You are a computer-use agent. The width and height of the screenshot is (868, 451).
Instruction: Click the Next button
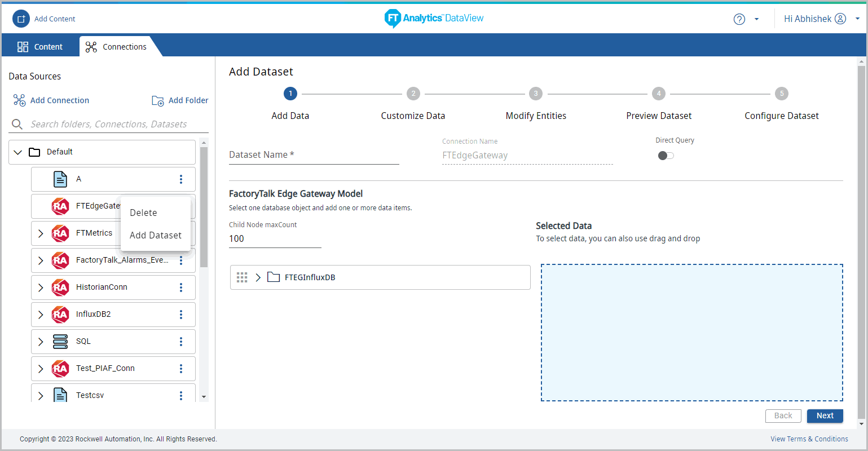(x=825, y=415)
